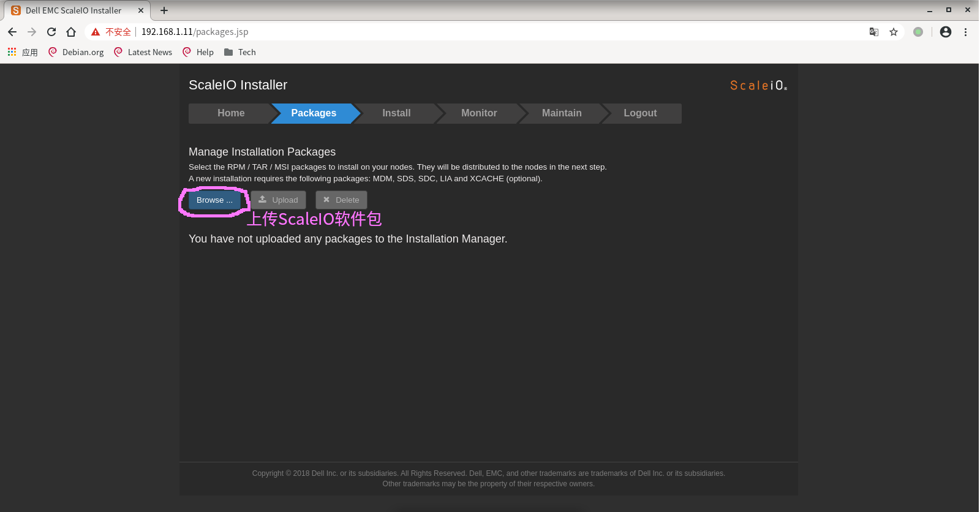Click Logout in the navigation bar
The image size is (980, 512).
[x=640, y=113]
